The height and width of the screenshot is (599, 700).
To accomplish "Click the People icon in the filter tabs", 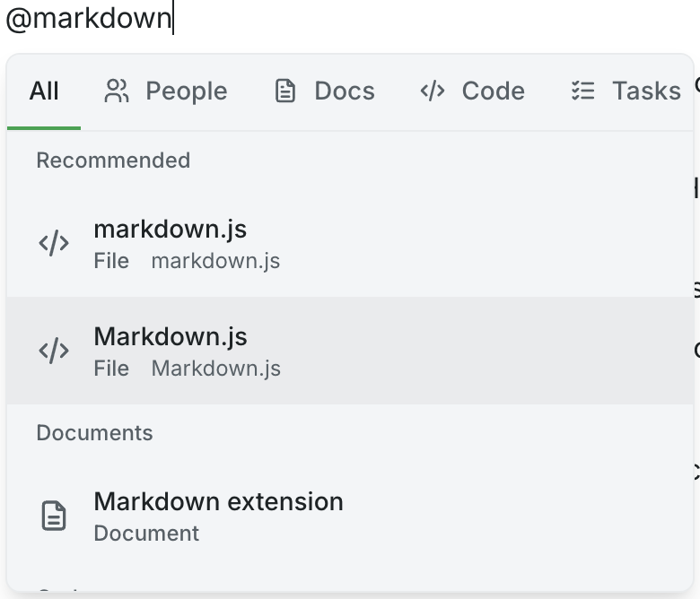I will pos(117,91).
